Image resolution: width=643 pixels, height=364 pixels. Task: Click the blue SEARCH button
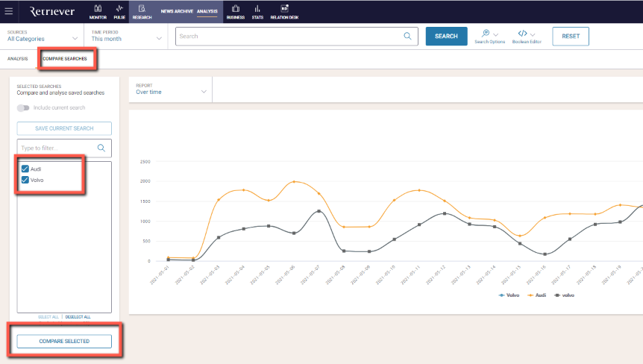[x=446, y=36]
